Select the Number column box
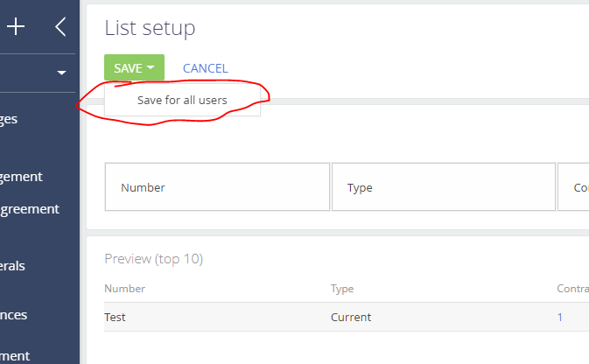 [x=217, y=187]
